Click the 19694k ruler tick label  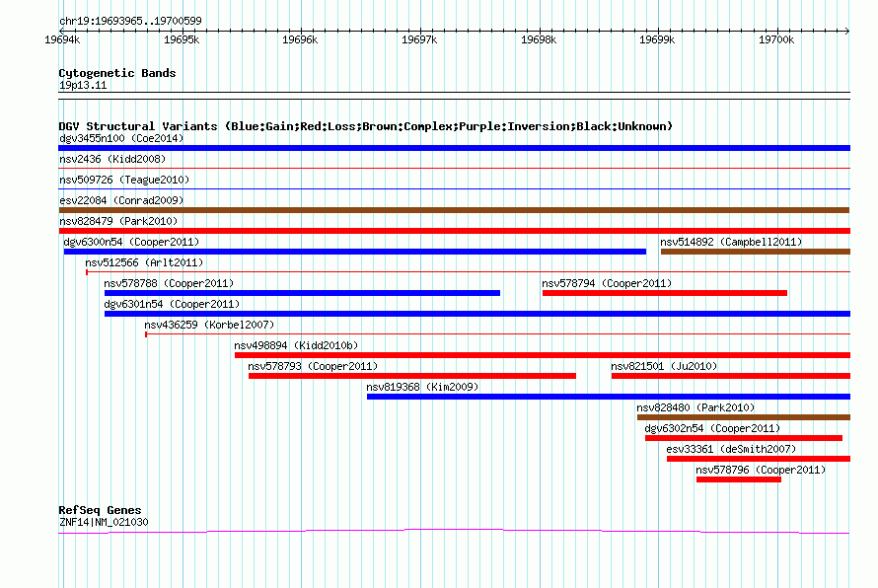(x=62, y=39)
